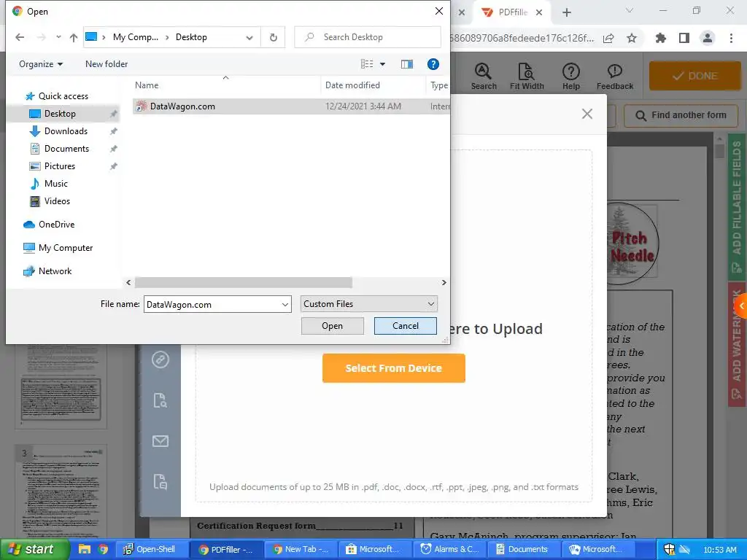747x560 pixels.
Task: Click the Open button
Action: point(332,326)
